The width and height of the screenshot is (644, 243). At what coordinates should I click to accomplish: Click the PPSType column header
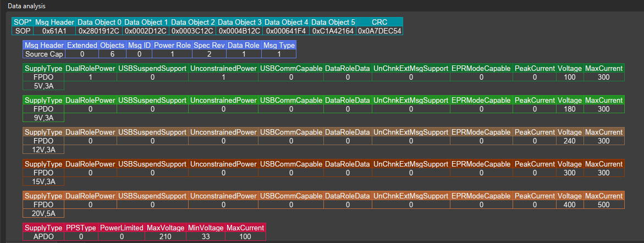click(x=81, y=228)
